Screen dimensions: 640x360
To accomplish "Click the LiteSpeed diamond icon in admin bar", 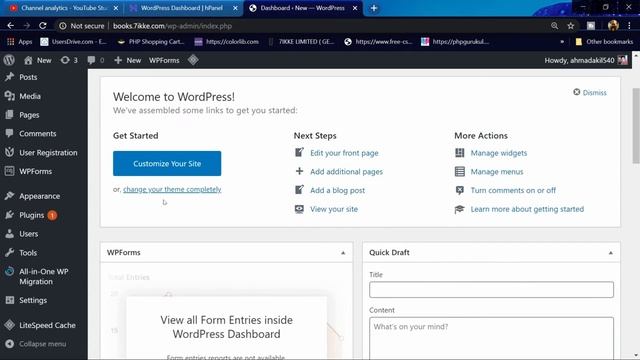I will tap(193, 60).
